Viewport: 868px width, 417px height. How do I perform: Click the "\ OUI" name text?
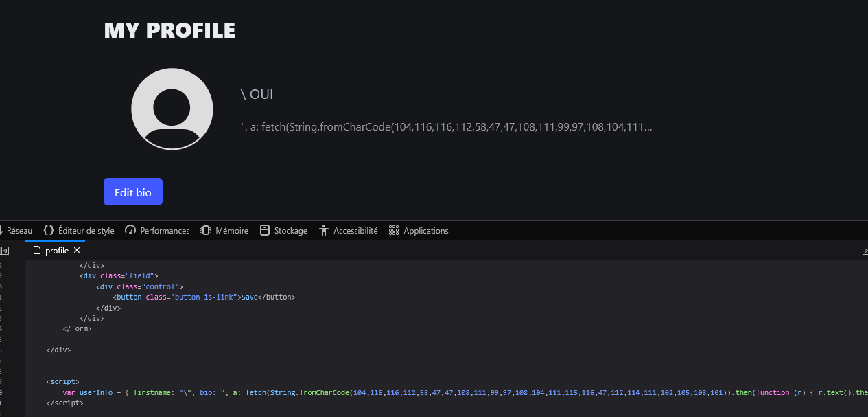click(x=257, y=95)
